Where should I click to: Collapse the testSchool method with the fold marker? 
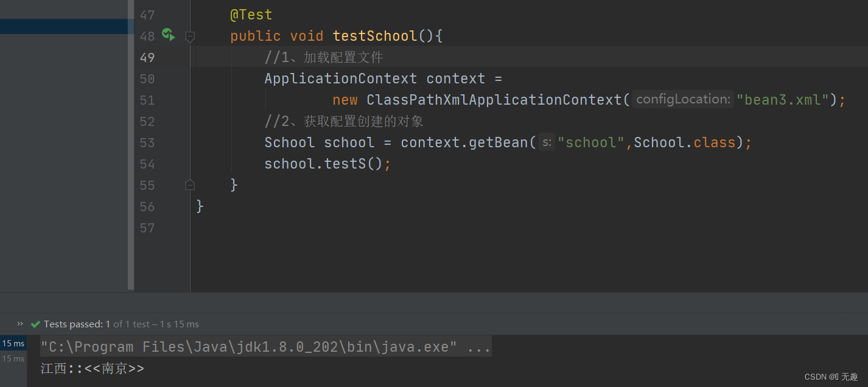[x=189, y=37]
